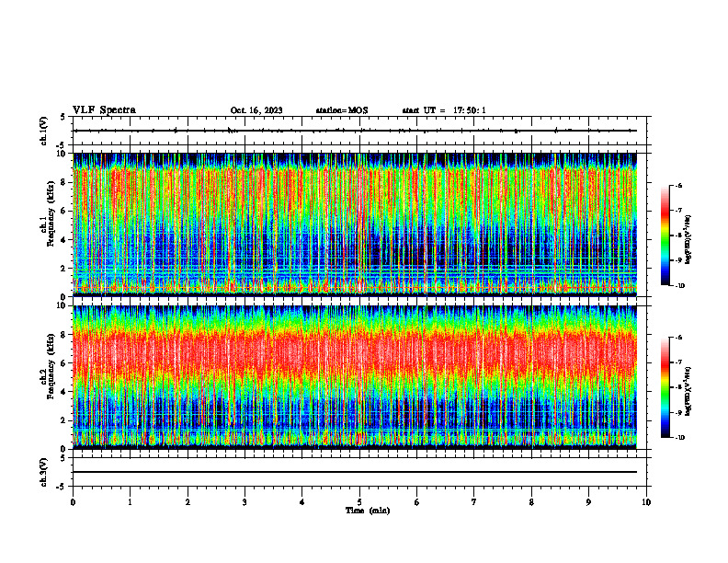Image resolution: width=728 pixels, height=563 pixels.
Task: Click time axis tick label '2'
Action: click(188, 502)
